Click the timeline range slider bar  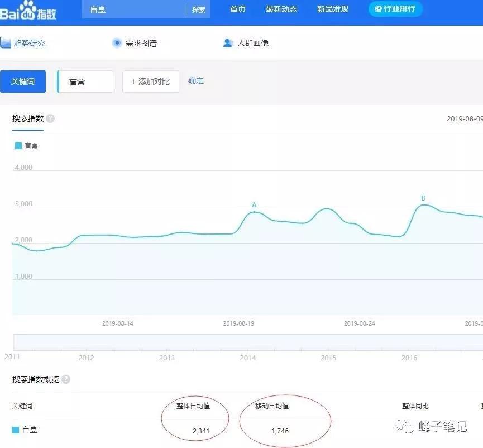(x=248, y=342)
